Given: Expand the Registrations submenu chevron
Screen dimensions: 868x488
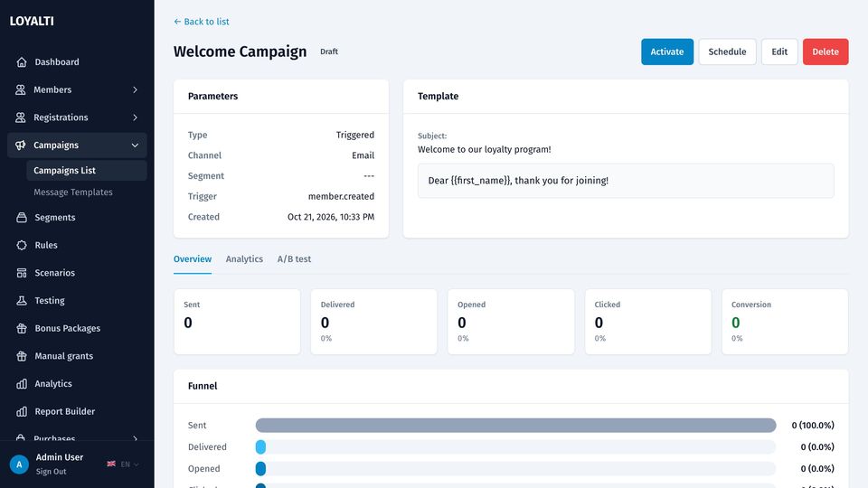Looking at the screenshot, I should point(135,117).
